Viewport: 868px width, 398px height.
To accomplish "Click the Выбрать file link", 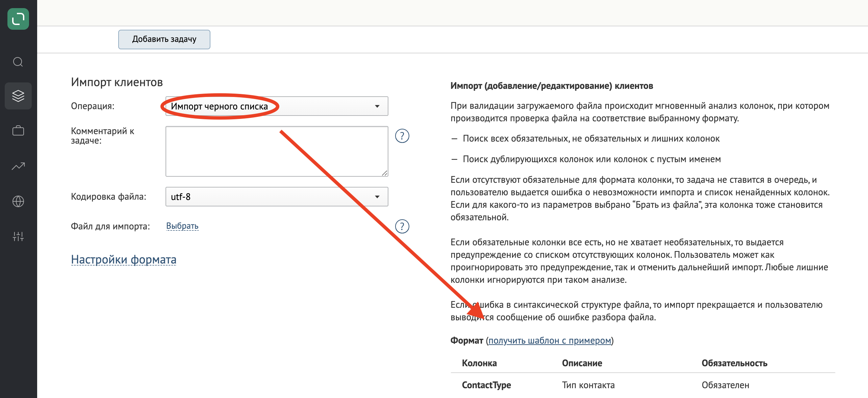I will (182, 226).
